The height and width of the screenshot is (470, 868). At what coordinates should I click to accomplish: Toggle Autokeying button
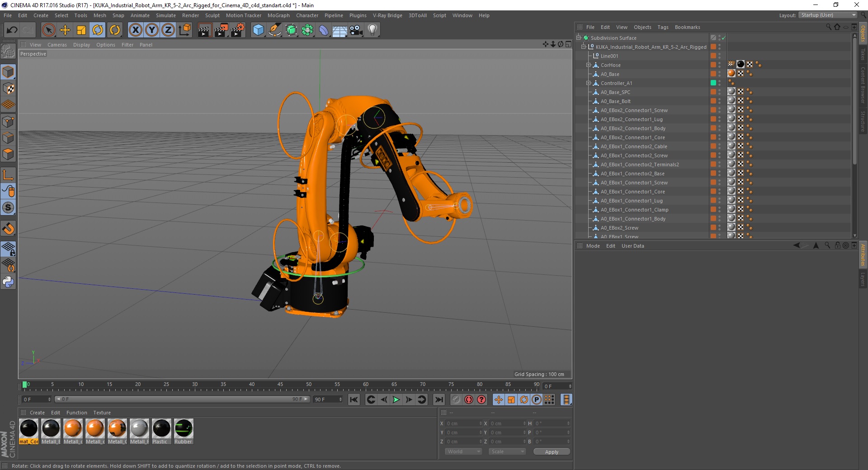click(469, 399)
